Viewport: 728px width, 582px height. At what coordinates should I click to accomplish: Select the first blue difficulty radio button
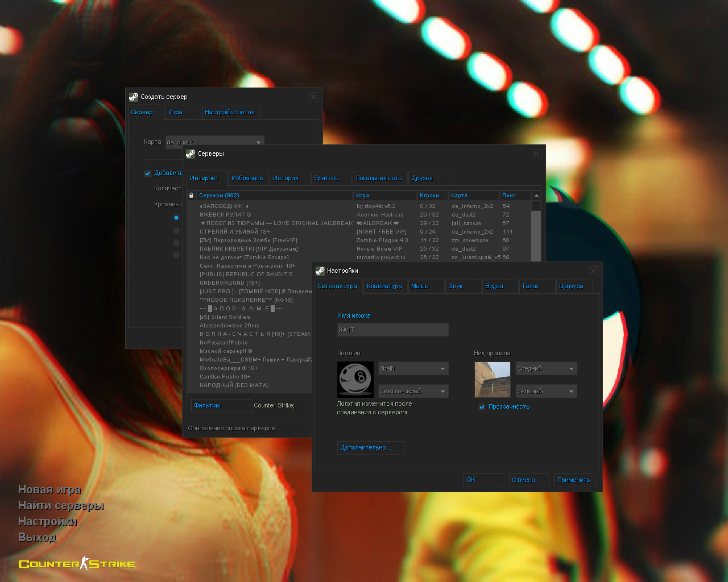point(176,218)
